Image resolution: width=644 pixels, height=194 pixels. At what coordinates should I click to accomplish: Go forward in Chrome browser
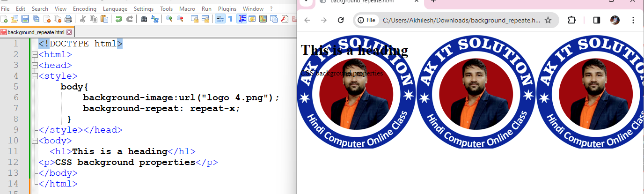pyautogui.click(x=323, y=20)
